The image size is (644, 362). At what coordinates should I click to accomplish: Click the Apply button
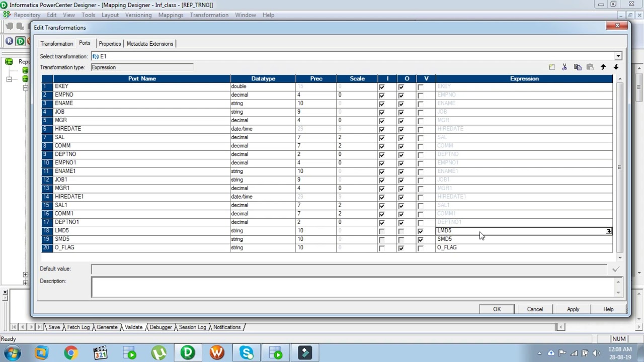click(573, 309)
